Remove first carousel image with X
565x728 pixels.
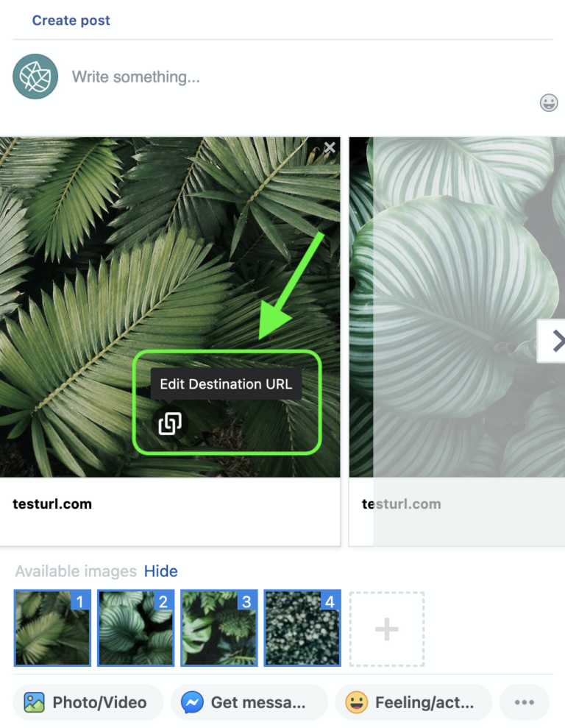point(330,148)
